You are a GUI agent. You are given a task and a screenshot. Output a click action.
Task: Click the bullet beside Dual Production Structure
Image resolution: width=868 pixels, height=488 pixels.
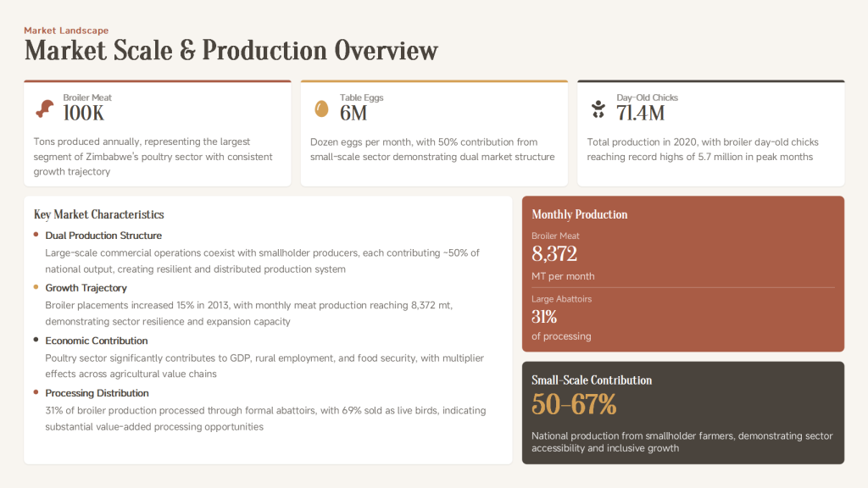[36, 235]
